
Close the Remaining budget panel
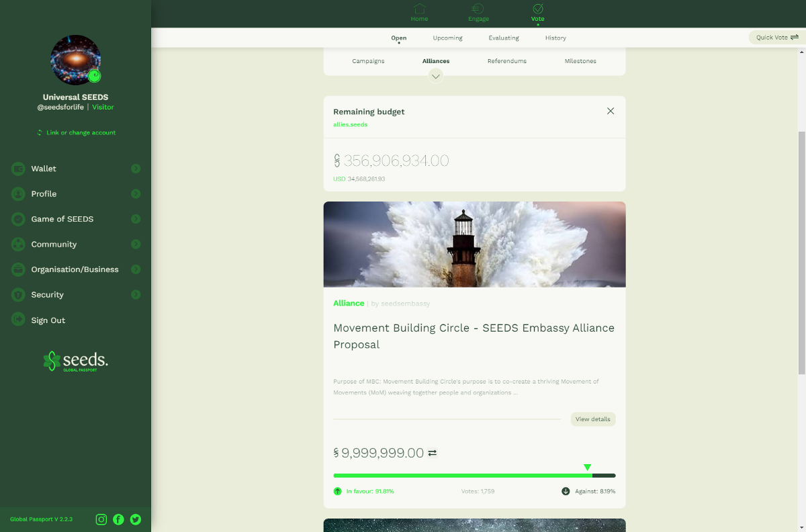click(611, 111)
